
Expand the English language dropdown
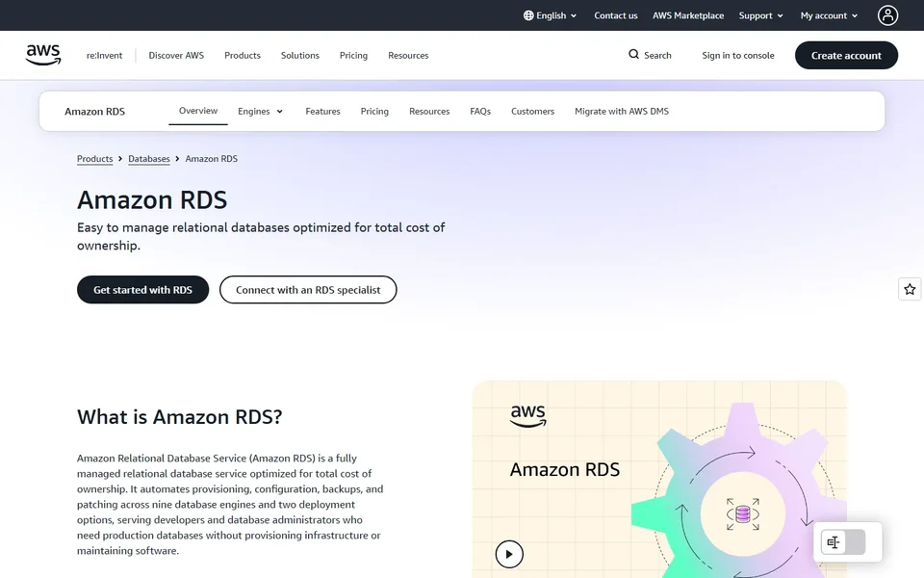click(x=551, y=15)
